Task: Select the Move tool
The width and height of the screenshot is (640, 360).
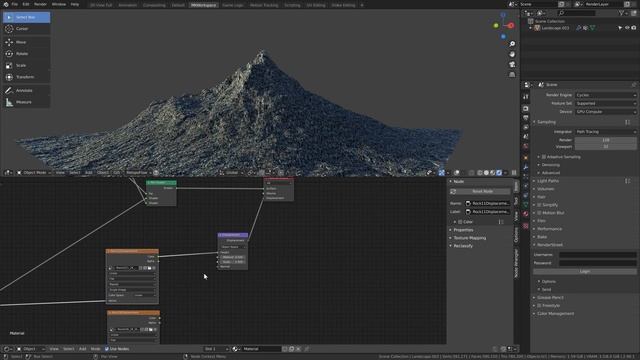Action: coord(27,42)
